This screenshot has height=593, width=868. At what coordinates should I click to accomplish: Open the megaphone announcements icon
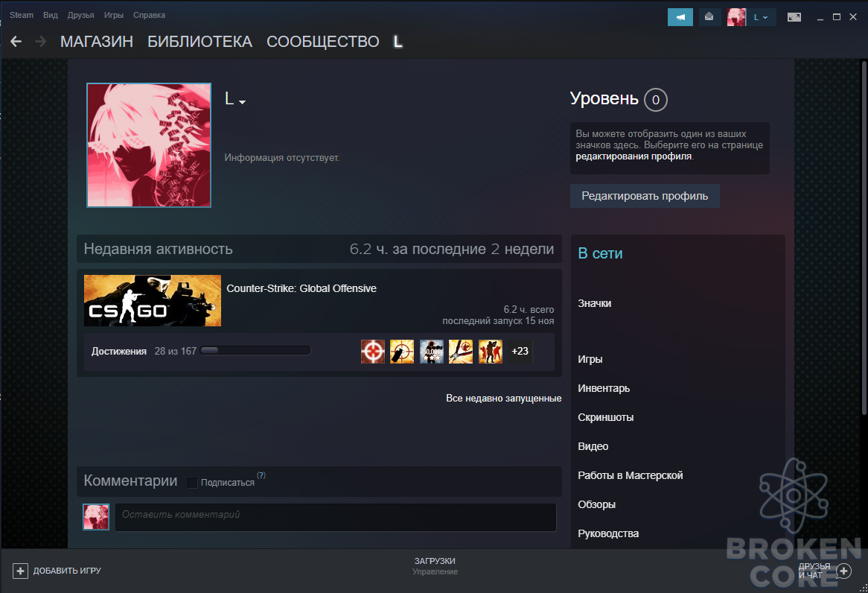(x=680, y=17)
